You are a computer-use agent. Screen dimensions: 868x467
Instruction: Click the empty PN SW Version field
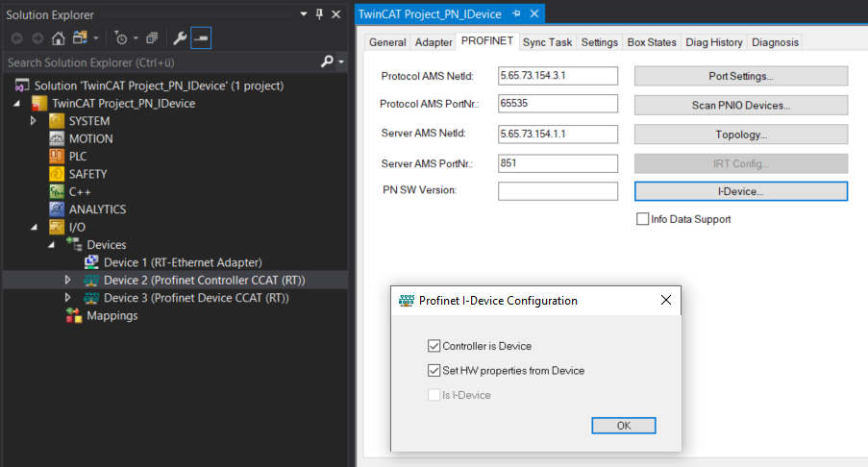(x=558, y=191)
